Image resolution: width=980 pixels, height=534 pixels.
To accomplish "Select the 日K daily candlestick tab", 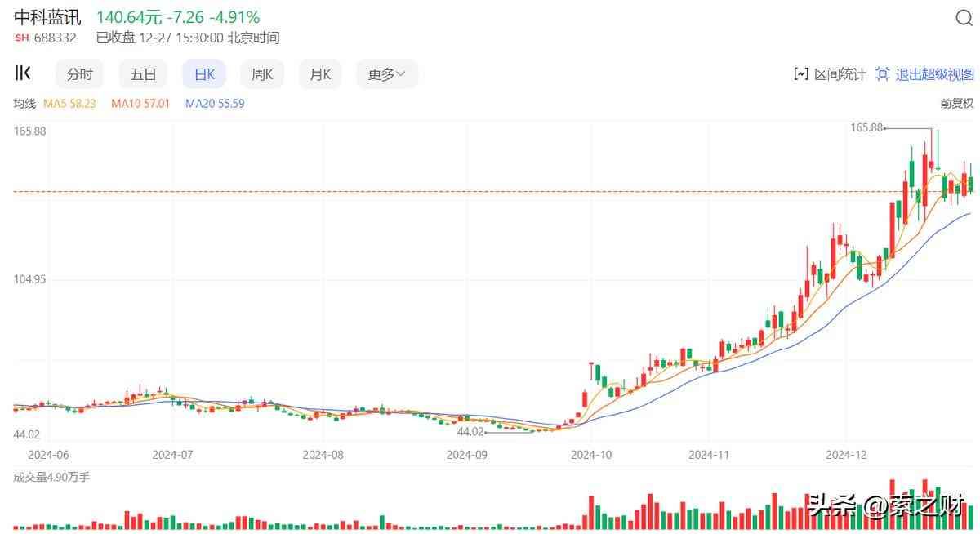I will [204, 74].
